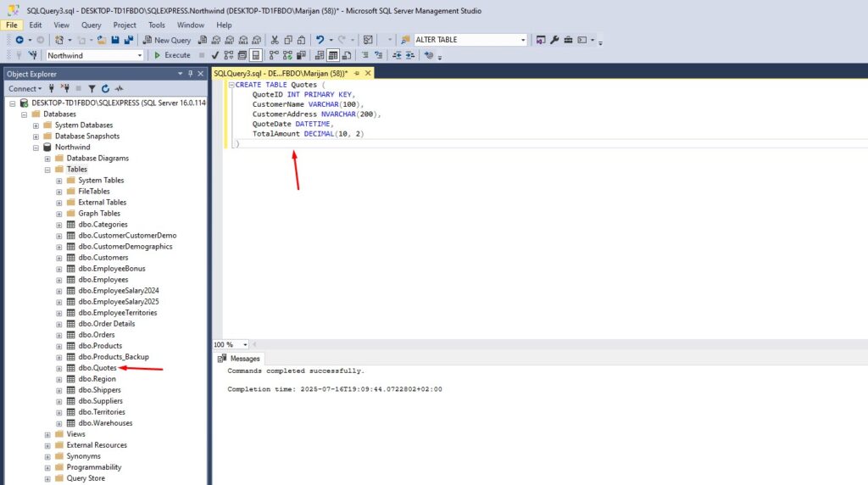Open the Project menu
This screenshot has width=868, height=485.
[125, 25]
